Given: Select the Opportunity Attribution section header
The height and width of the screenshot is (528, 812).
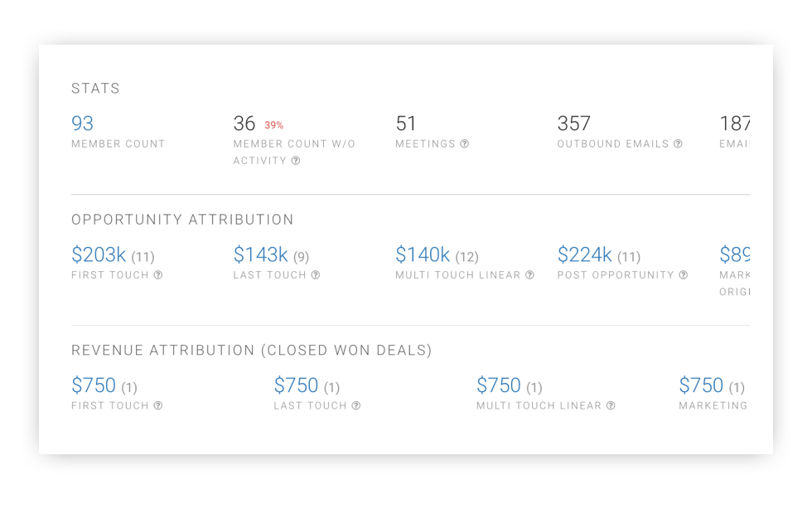Looking at the screenshot, I should pos(182,220).
